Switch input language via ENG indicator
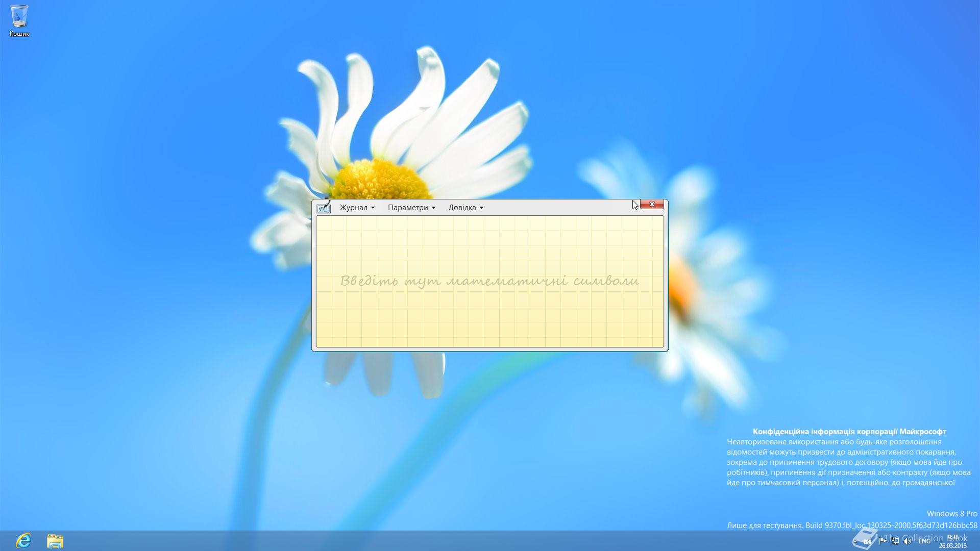980x551 pixels. tap(924, 541)
